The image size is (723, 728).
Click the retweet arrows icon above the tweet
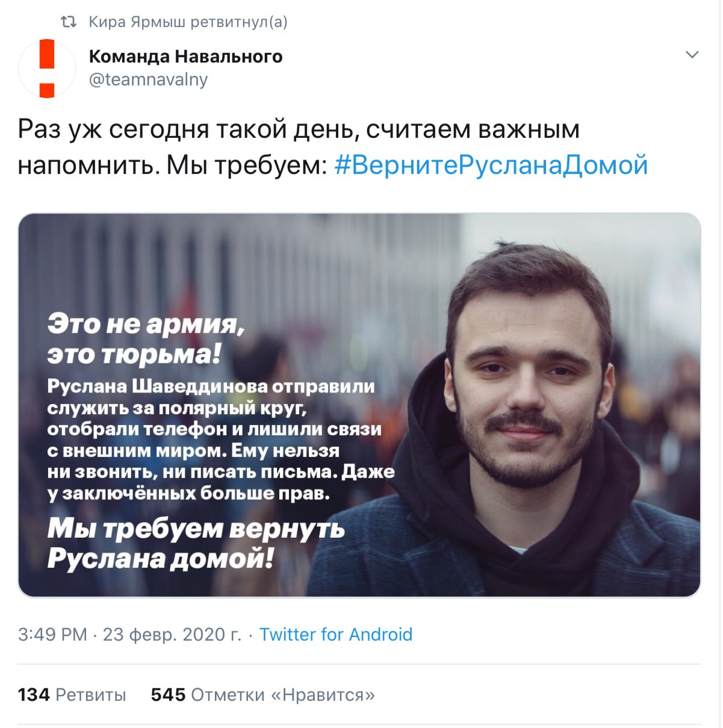[69, 22]
